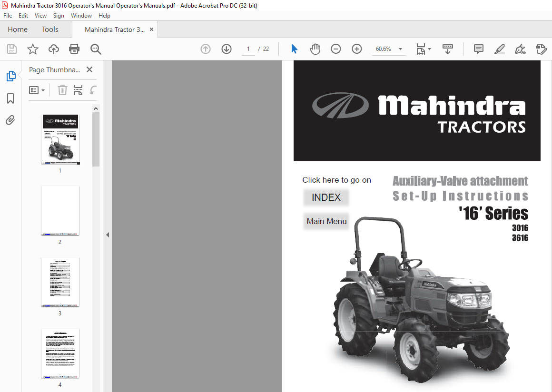Open Page Thumbnails sidebar icon
This screenshot has width=552, height=392.
tap(11, 76)
